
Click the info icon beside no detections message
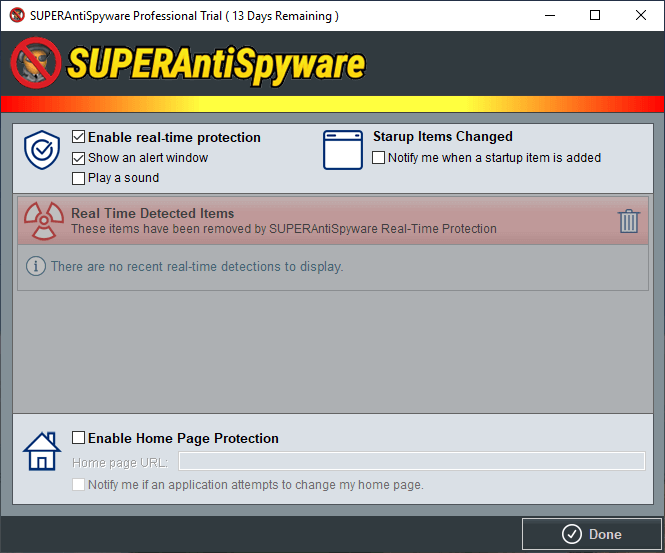pyautogui.click(x=36, y=266)
